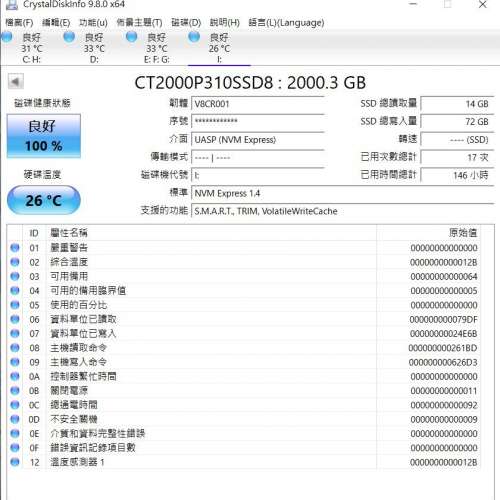Screen dimensions: 500x500
Task: Click the interface field UASP (NVM Express)
Action: click(258, 139)
